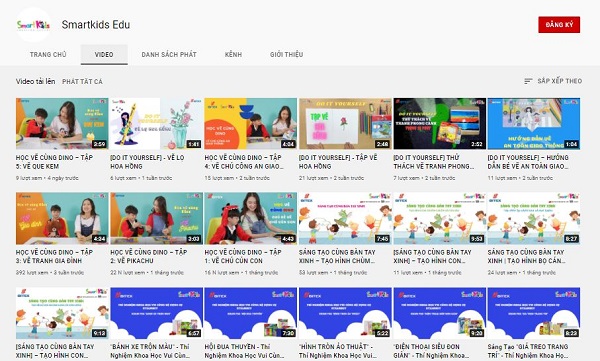Go to the KÊNH tab

233,54
